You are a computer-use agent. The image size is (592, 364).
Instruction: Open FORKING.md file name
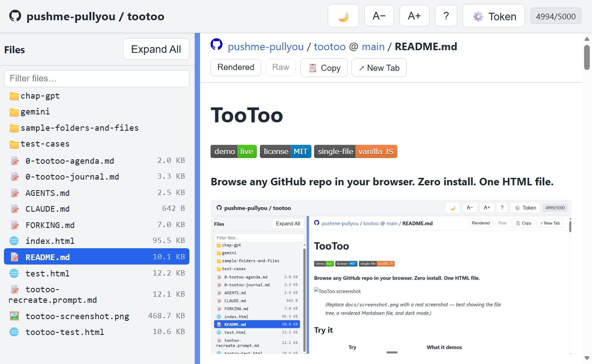tap(50, 225)
